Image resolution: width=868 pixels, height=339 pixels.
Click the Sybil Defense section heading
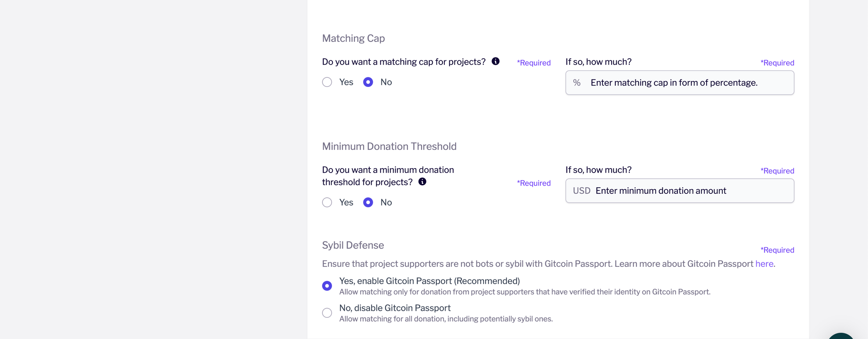[x=353, y=245]
